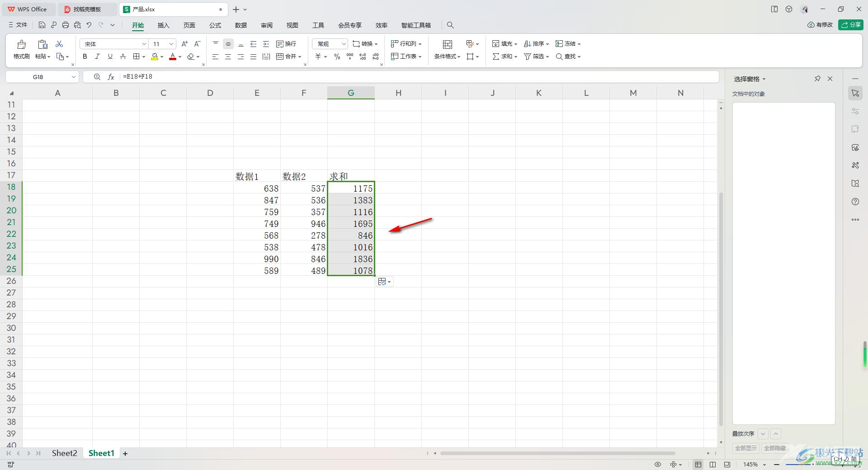
Task: Click the zoom slider handle
Action: 813,465
